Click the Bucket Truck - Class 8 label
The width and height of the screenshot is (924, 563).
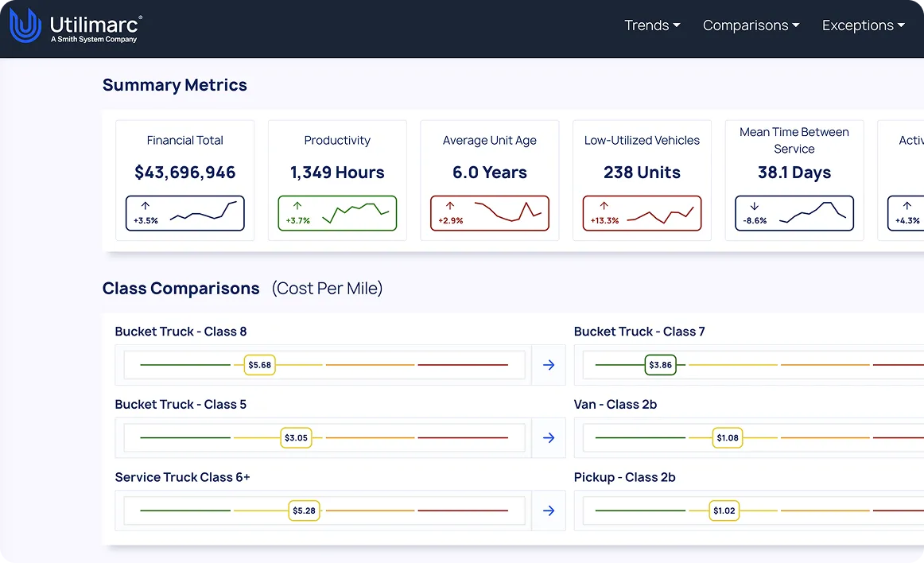tap(181, 332)
